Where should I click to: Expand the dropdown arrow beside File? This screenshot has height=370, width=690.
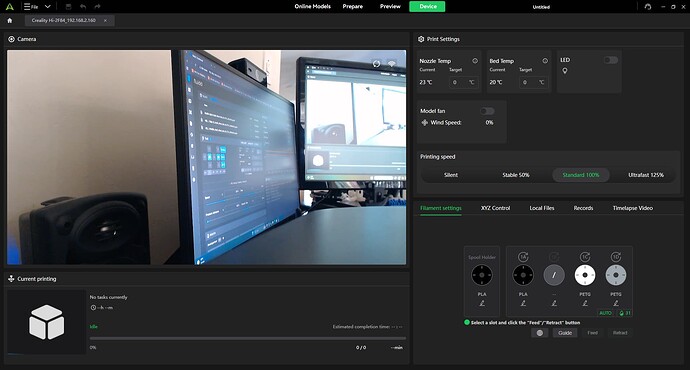[x=48, y=7]
